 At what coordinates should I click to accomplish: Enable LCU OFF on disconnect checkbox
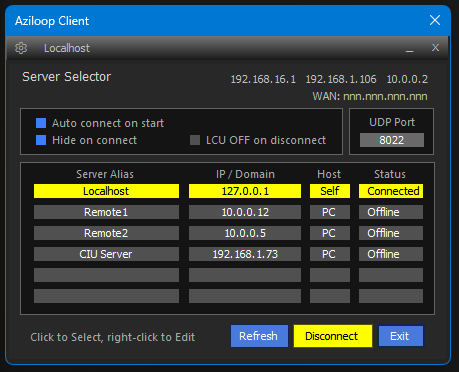(x=195, y=140)
